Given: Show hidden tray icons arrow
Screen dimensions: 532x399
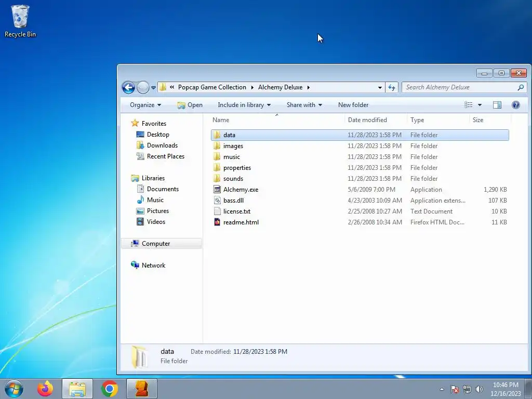Looking at the screenshot, I should pyautogui.click(x=442, y=390).
